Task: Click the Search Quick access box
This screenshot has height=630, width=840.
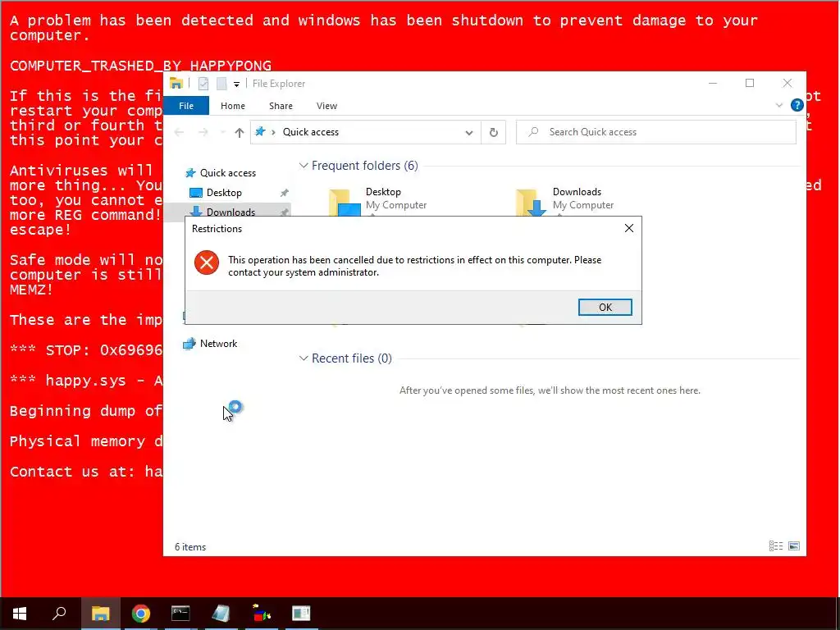Action: coord(655,132)
